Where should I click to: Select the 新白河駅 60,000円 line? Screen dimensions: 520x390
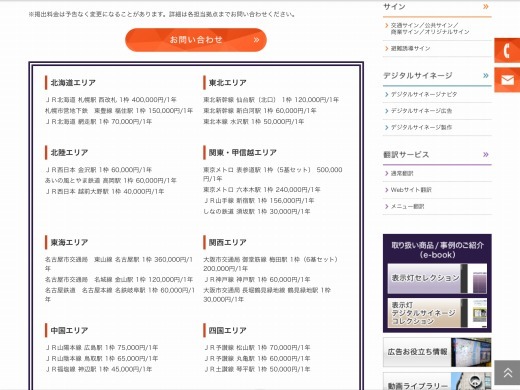[x=260, y=111]
